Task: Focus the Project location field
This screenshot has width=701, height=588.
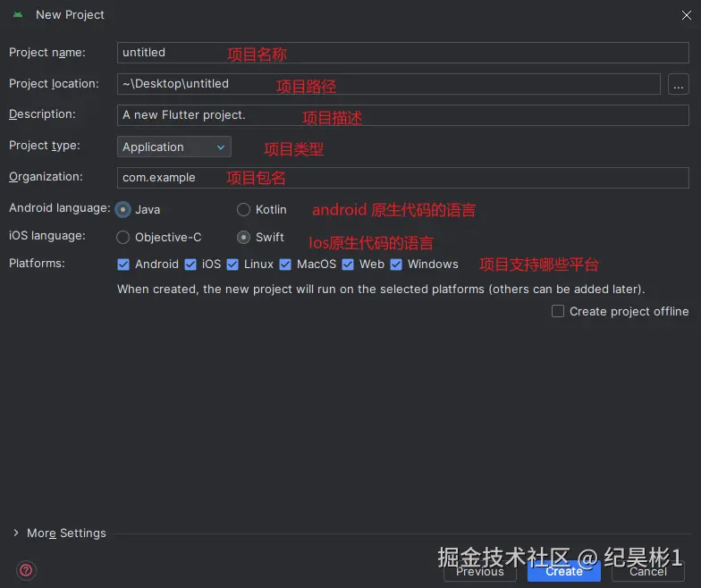Action: coord(388,84)
